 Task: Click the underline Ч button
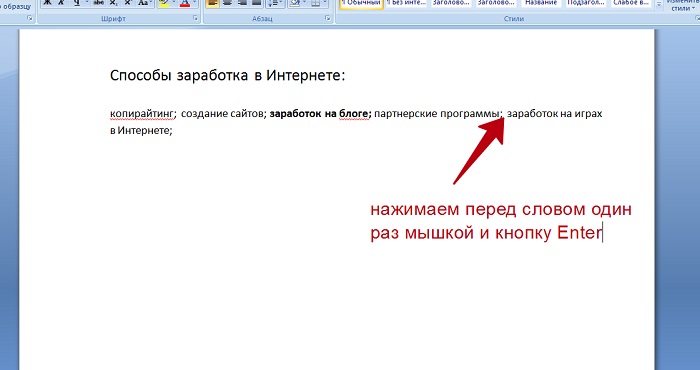77,3
